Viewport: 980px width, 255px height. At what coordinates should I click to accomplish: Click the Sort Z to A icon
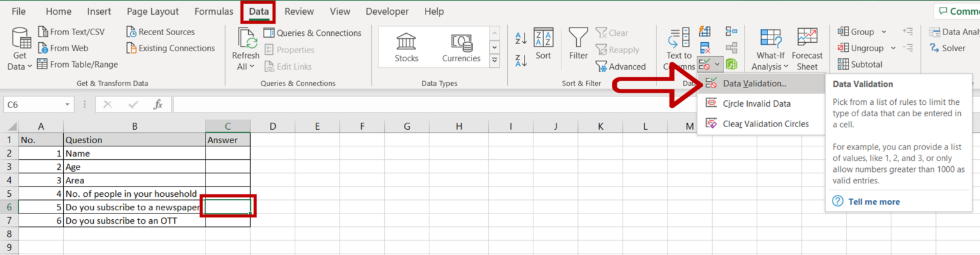tap(521, 61)
